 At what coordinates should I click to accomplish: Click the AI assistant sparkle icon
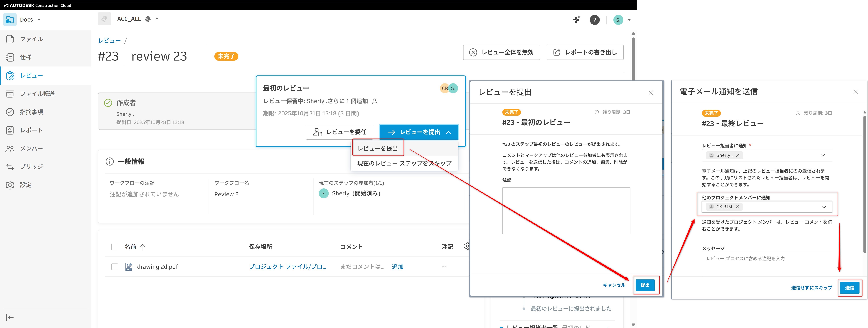577,20
